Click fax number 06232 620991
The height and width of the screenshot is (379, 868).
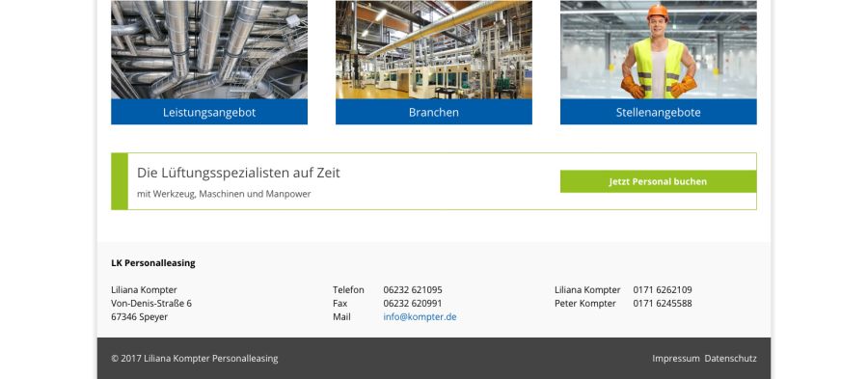pyautogui.click(x=413, y=303)
